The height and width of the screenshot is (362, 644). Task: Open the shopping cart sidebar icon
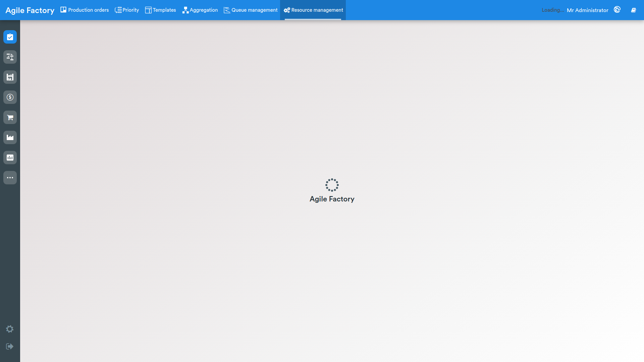pyautogui.click(x=10, y=117)
